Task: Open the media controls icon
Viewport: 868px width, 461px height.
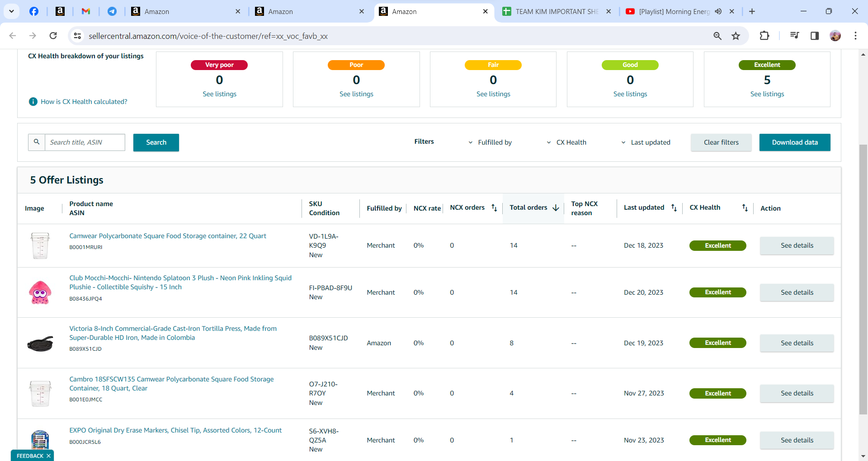Action: pyautogui.click(x=794, y=36)
